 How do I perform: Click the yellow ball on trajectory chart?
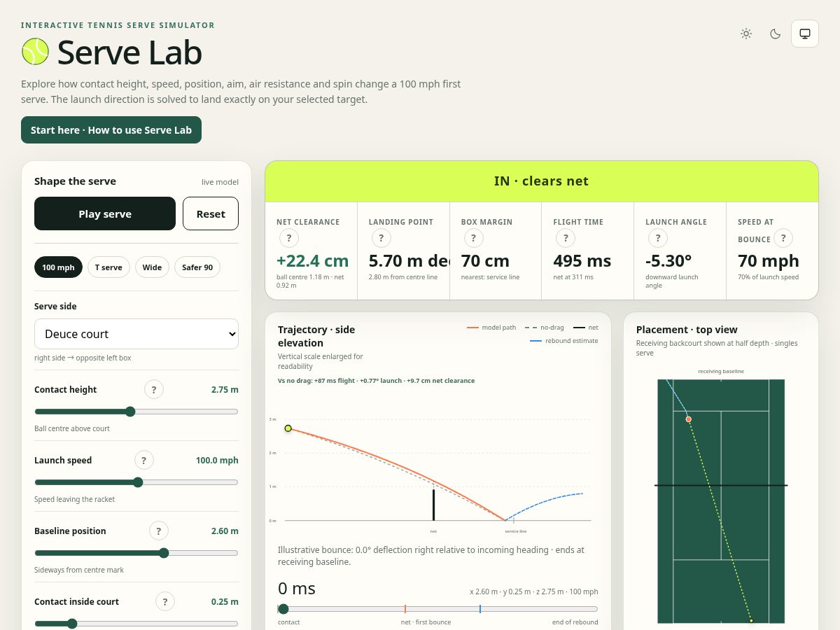click(288, 428)
